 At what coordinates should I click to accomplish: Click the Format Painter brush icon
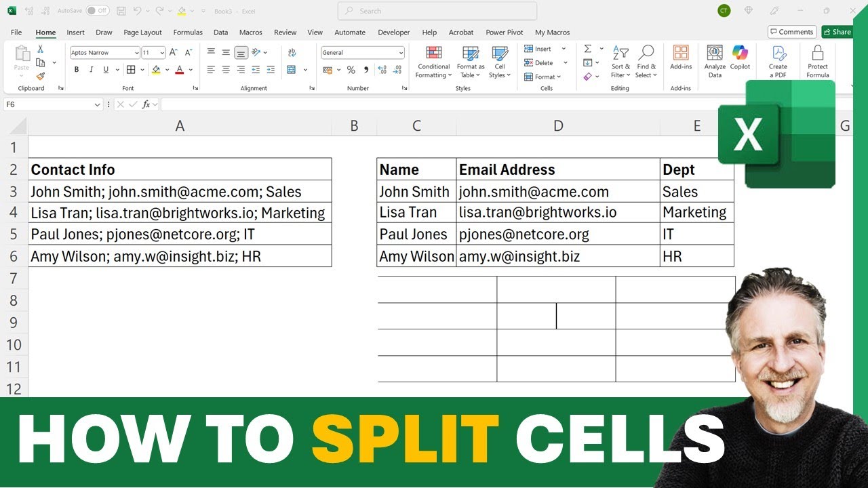coord(41,77)
